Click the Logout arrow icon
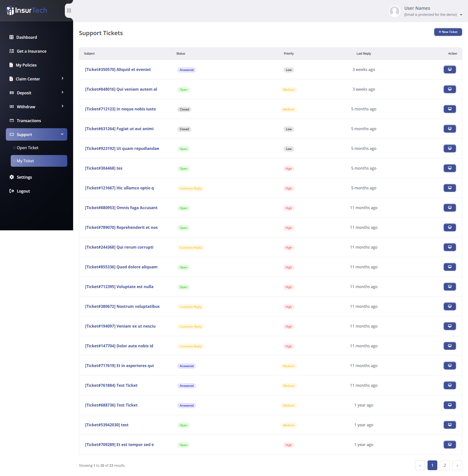468x476 pixels. click(x=11, y=191)
